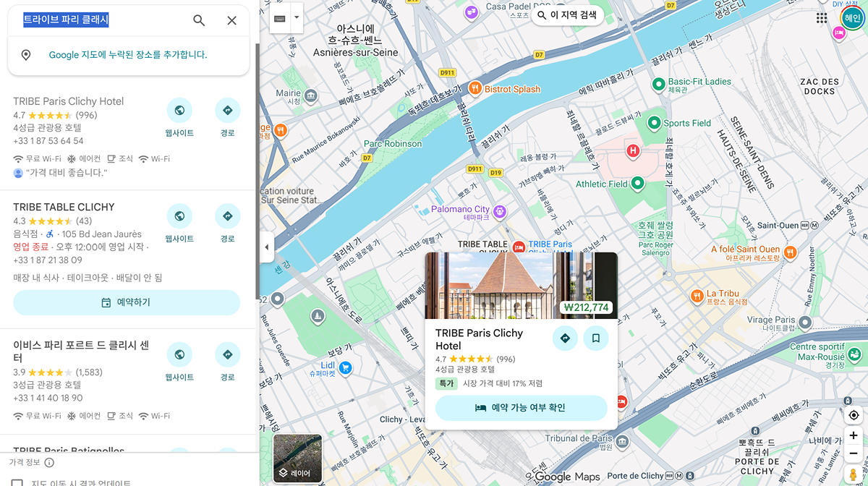Click the Palomano City theme park marker
Screen dimensions: 868x486
pyautogui.click(x=499, y=211)
